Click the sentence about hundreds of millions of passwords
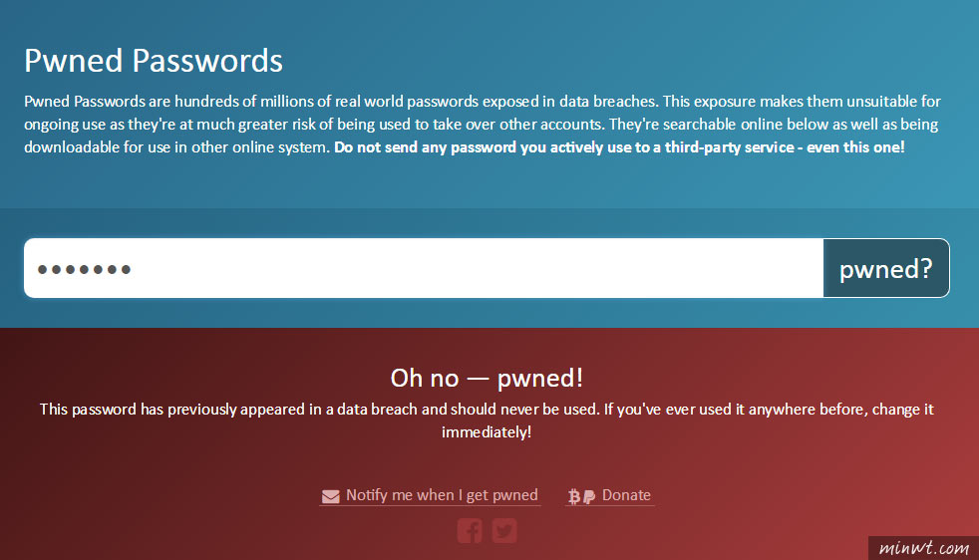Viewport: 979px width, 560px height. (x=342, y=101)
